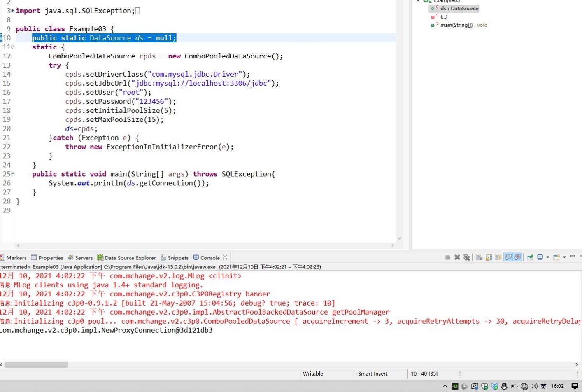Click 'ExceptionInInitializerError' on line 22
Image resolution: width=582 pixels, height=392 pixels.
pos(162,147)
